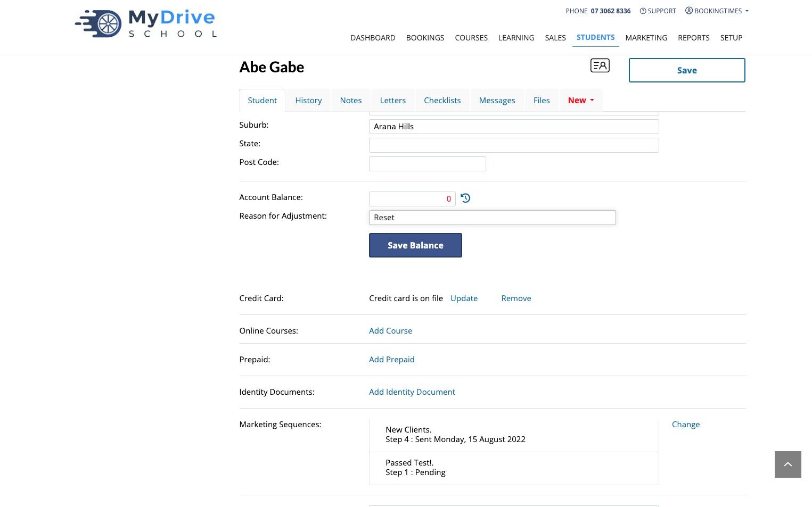Viewport: 812px width, 507px height.
Task: Switch to the Checklists tab
Action: [442, 100]
